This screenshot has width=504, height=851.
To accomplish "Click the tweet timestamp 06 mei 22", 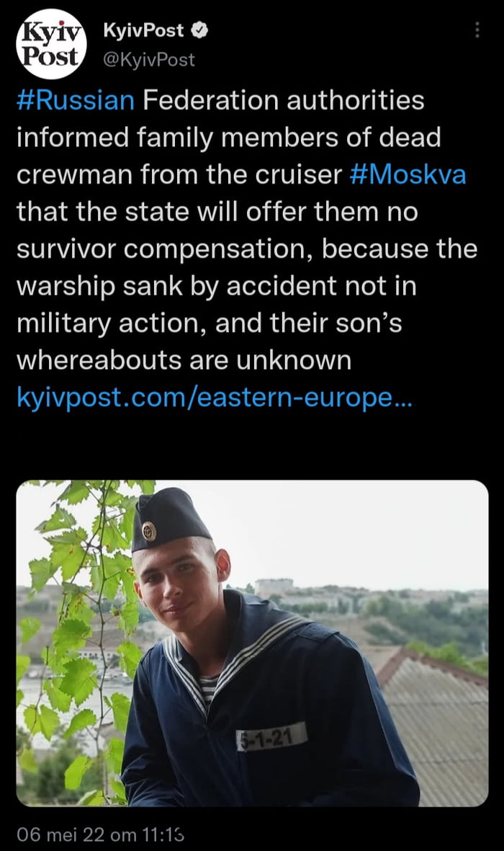I will pos(100,834).
